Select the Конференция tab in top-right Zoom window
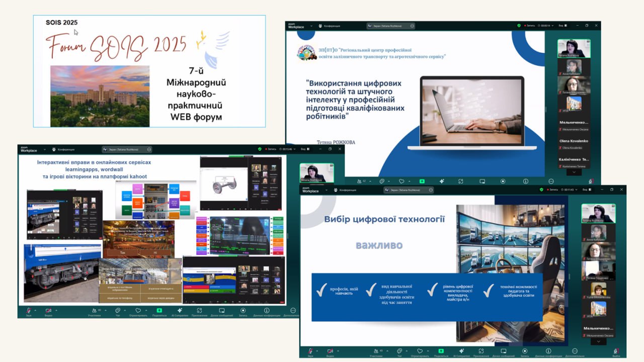Image resolution: width=644 pixels, height=362 pixels. (330, 26)
